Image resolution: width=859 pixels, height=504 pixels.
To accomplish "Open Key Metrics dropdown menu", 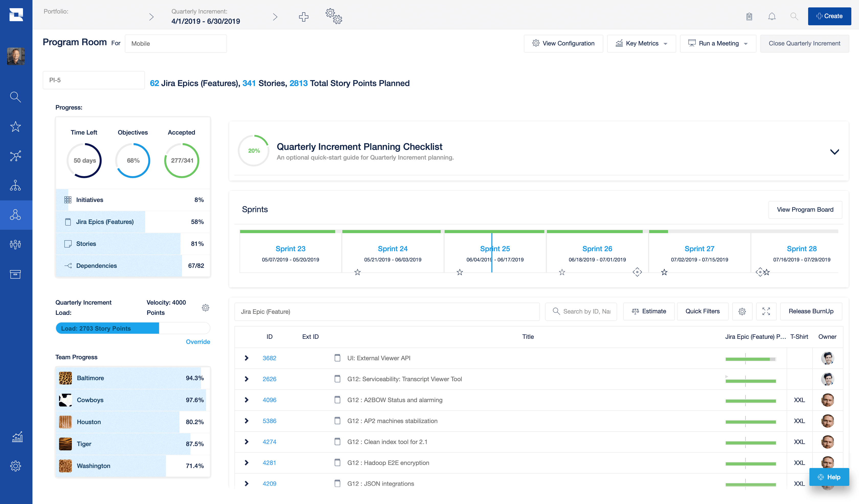I will (641, 43).
